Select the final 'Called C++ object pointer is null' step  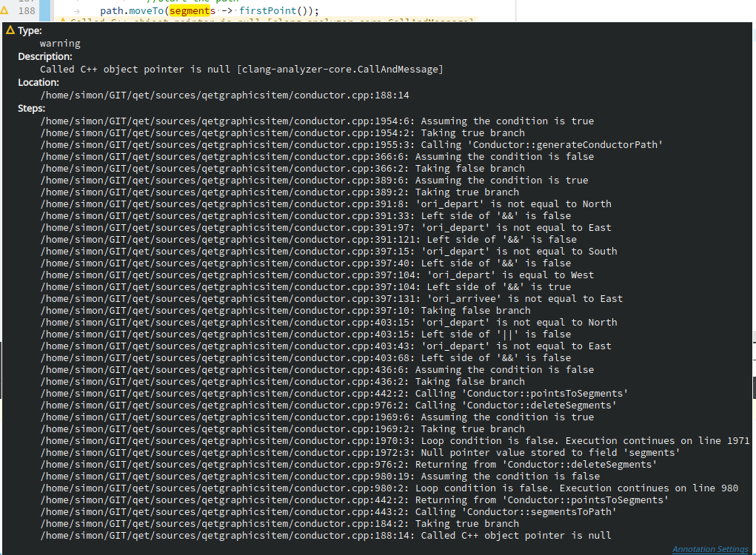(x=326, y=535)
